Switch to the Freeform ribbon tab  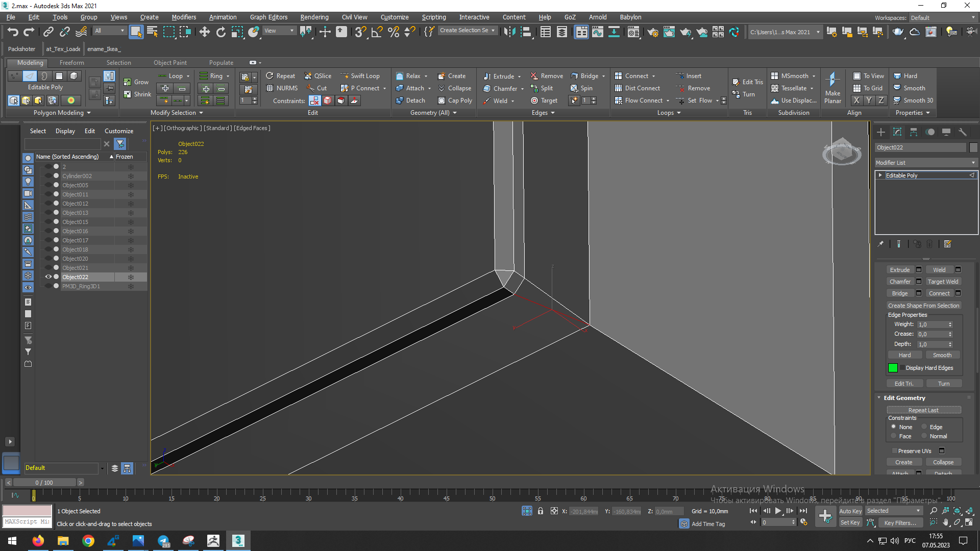(x=71, y=63)
